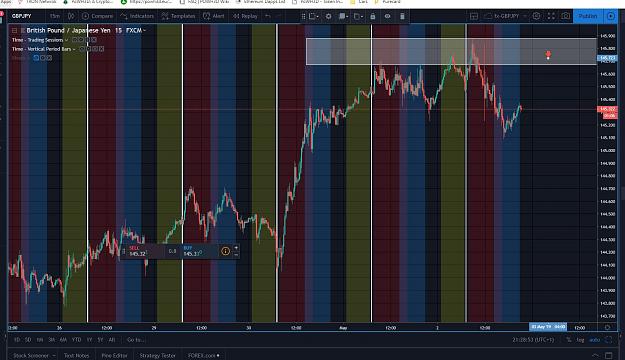Select the red down-arrow drawing on the chart
Image resolution: width=625 pixels, height=360 pixels.
click(548, 55)
